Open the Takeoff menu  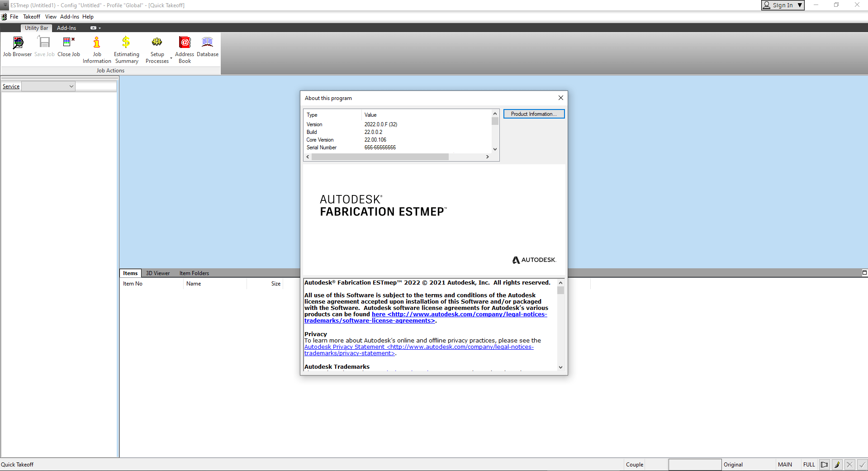(32, 17)
